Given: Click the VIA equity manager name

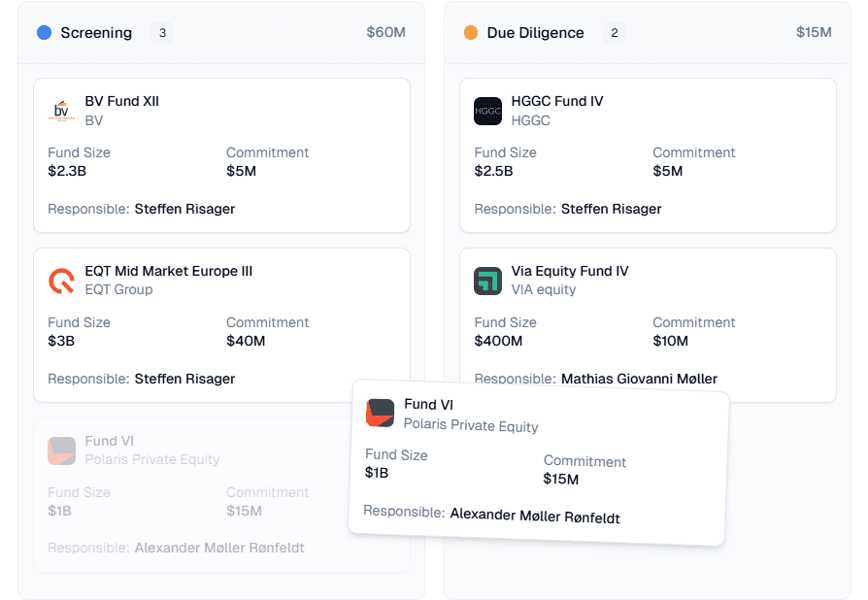Looking at the screenshot, I should click(544, 289).
